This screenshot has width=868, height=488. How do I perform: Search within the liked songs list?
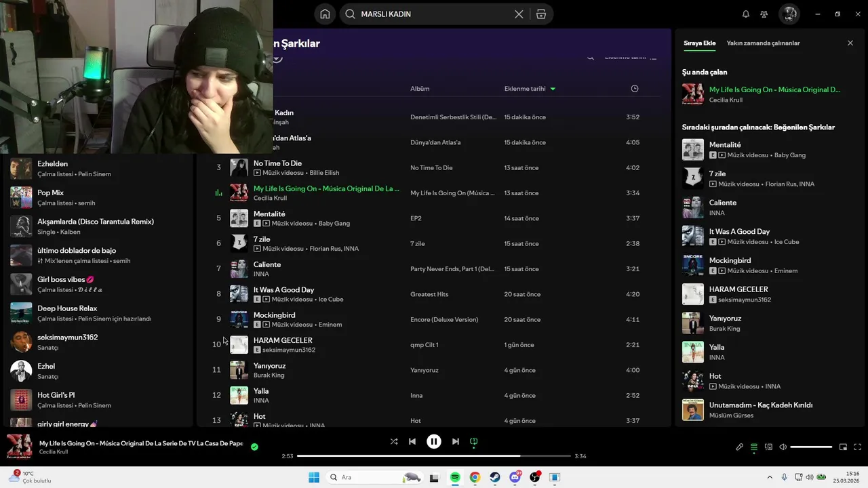click(591, 58)
